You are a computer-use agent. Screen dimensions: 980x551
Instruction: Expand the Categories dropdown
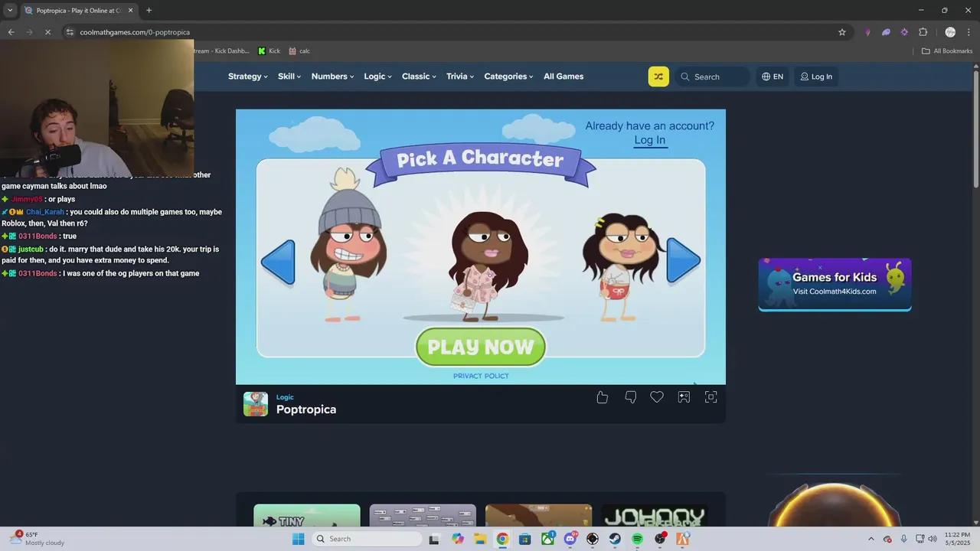click(x=509, y=77)
